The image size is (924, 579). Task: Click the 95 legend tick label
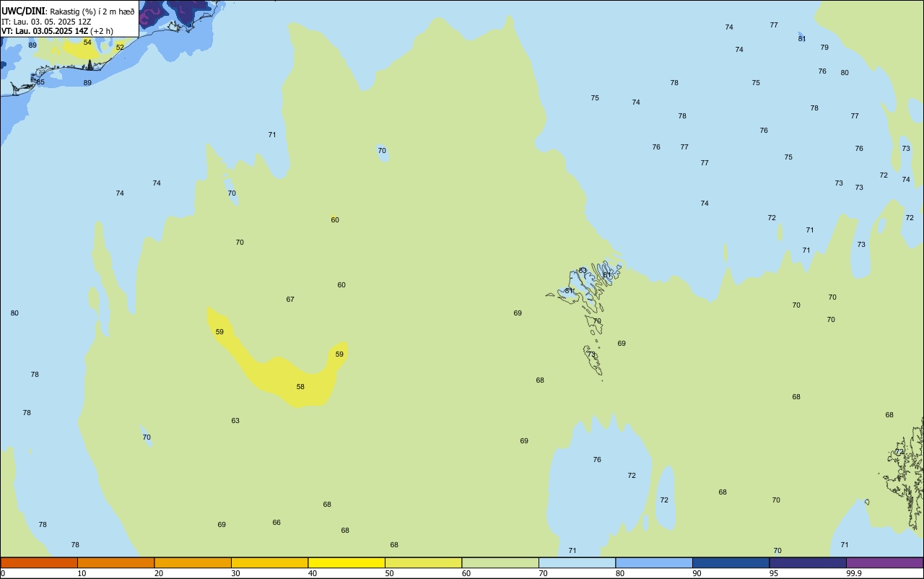(774, 573)
